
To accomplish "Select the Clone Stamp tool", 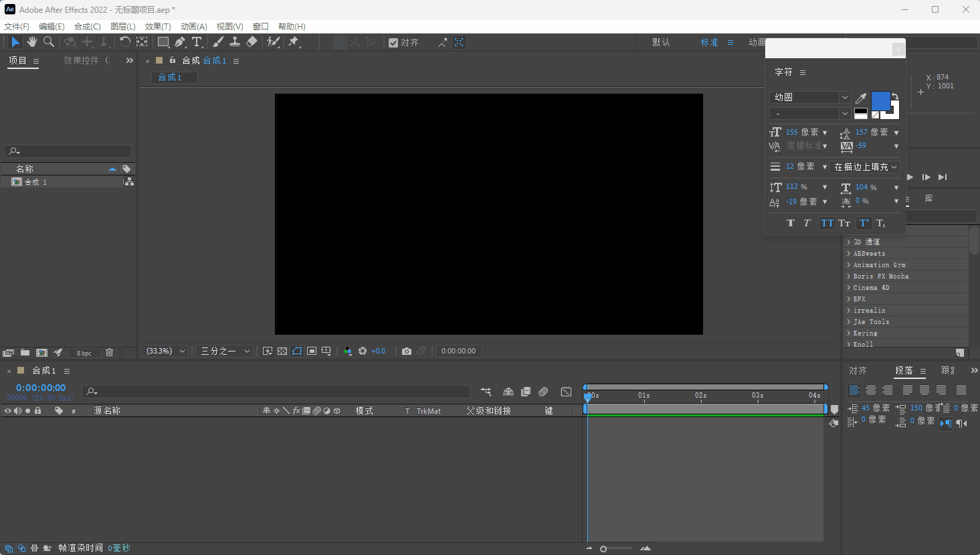I will coord(235,42).
